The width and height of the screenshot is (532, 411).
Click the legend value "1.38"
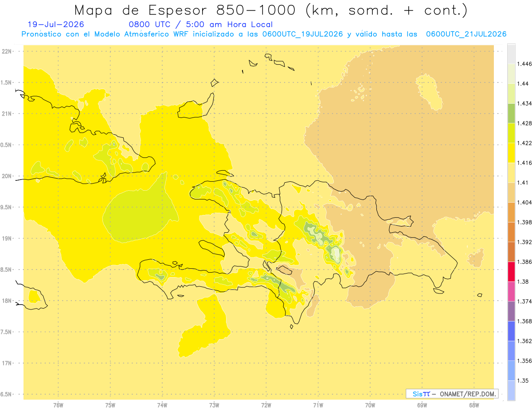click(523, 282)
